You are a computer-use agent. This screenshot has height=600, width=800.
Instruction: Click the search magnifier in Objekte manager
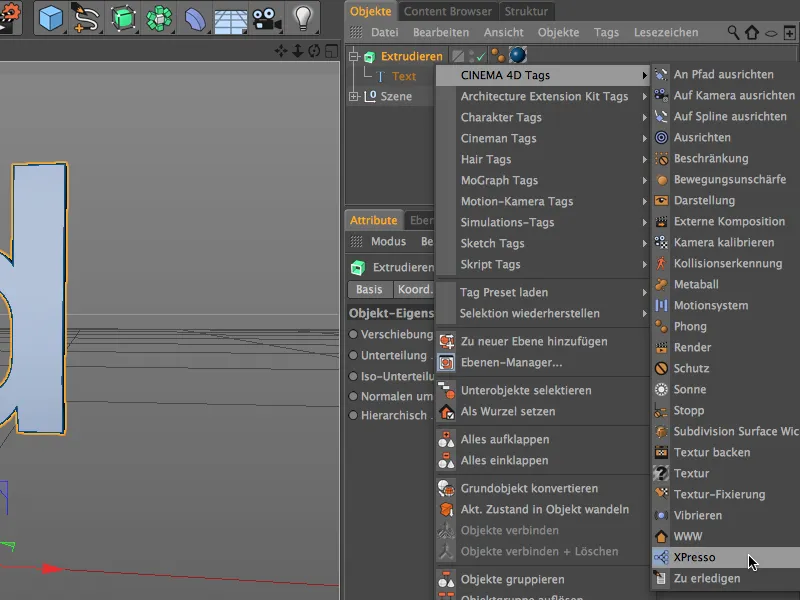(x=733, y=33)
